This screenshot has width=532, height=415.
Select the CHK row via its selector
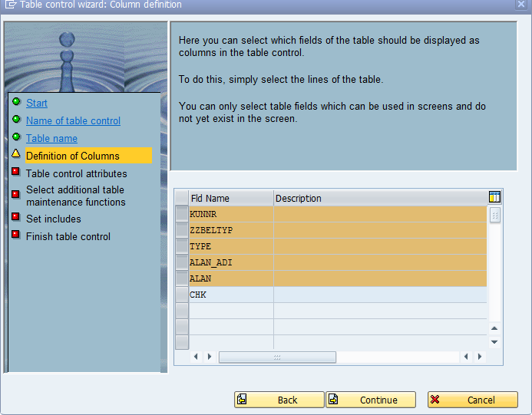(x=182, y=295)
